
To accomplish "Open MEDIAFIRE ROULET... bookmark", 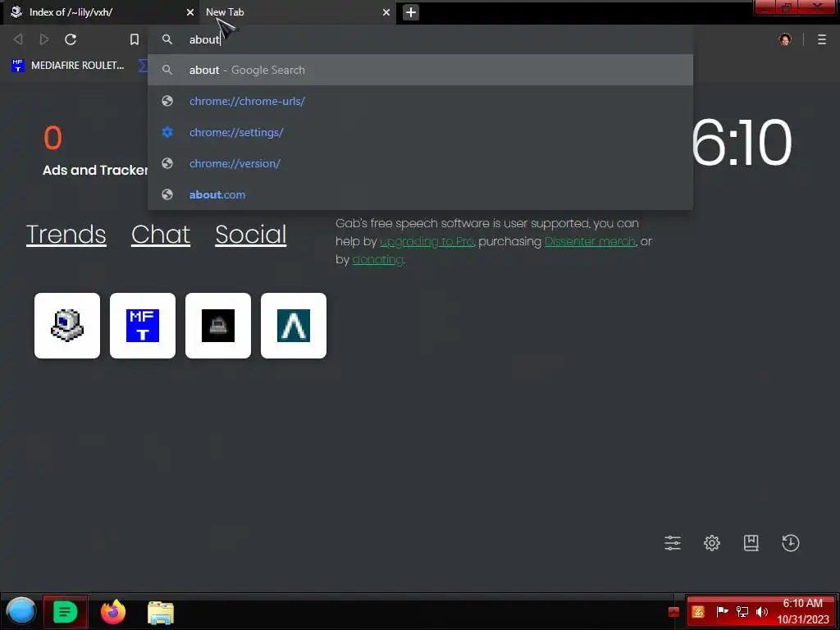I will 68,66.
